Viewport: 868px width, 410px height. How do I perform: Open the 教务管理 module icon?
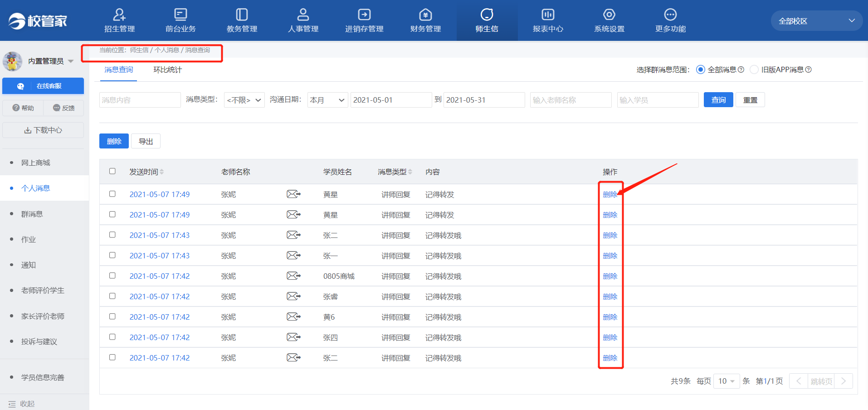[x=242, y=15]
